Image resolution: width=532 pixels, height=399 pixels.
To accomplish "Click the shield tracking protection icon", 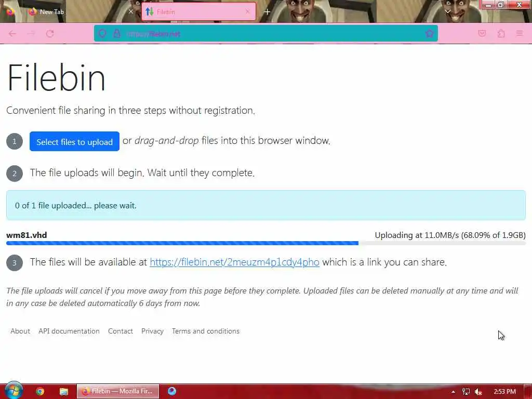I will pos(102,34).
